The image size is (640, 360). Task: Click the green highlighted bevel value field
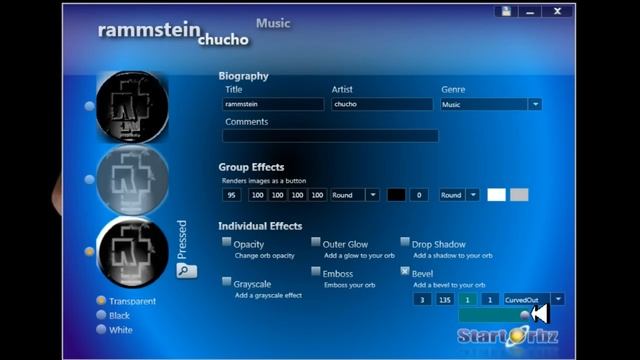coord(467,300)
